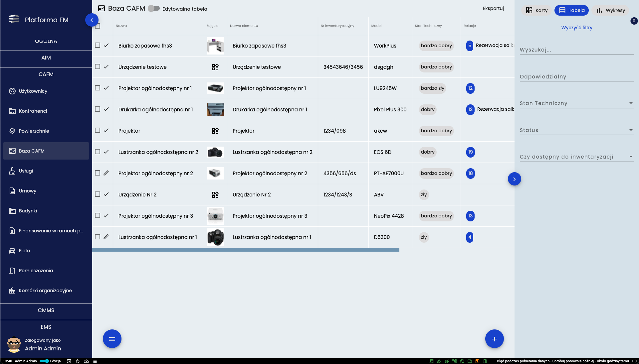This screenshot has height=364, width=639.
Task: Switch to Karty view
Action: [536, 10]
